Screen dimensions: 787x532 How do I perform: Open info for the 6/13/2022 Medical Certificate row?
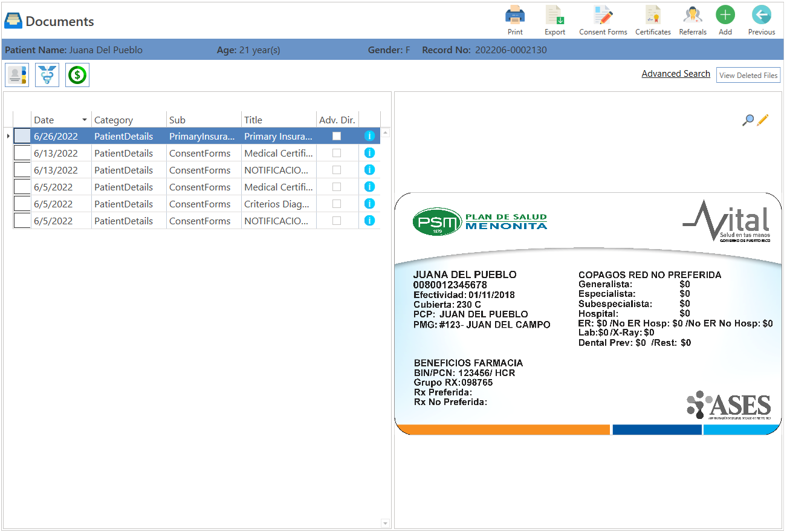(x=370, y=153)
